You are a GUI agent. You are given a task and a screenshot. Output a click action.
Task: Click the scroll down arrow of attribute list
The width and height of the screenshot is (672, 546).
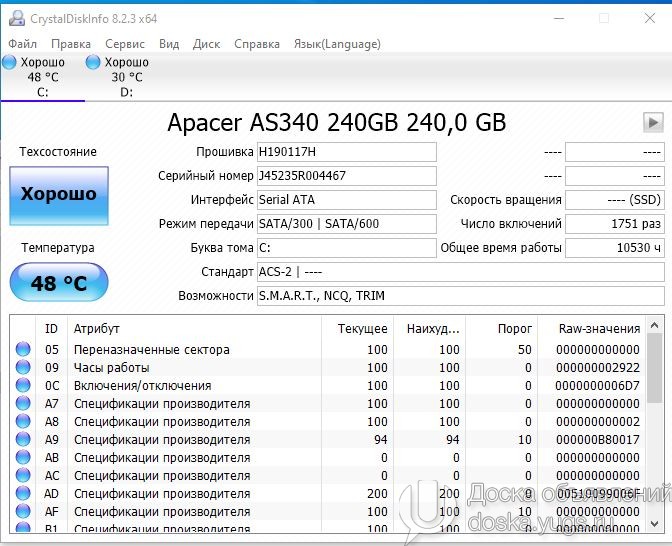click(x=654, y=524)
